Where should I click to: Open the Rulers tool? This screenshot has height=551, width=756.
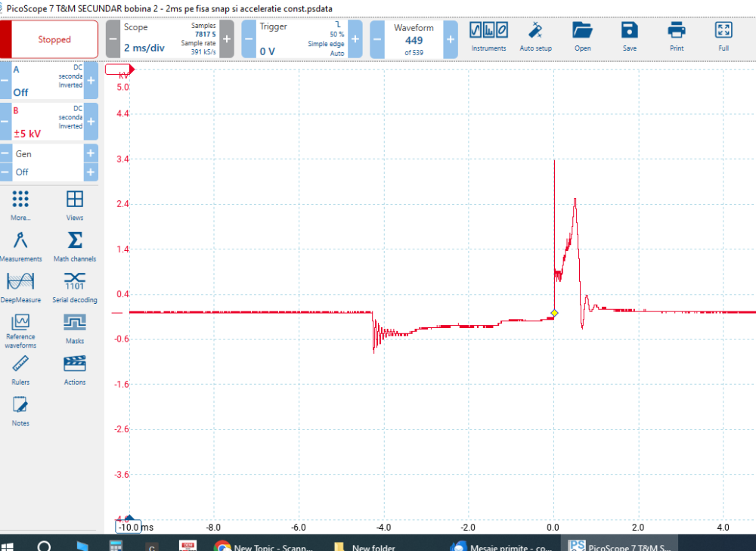point(20,370)
